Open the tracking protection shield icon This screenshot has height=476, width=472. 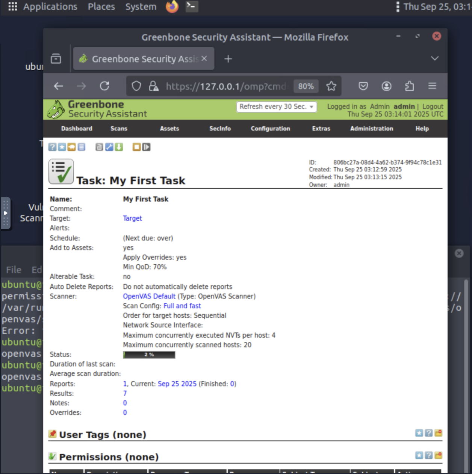[136, 86]
